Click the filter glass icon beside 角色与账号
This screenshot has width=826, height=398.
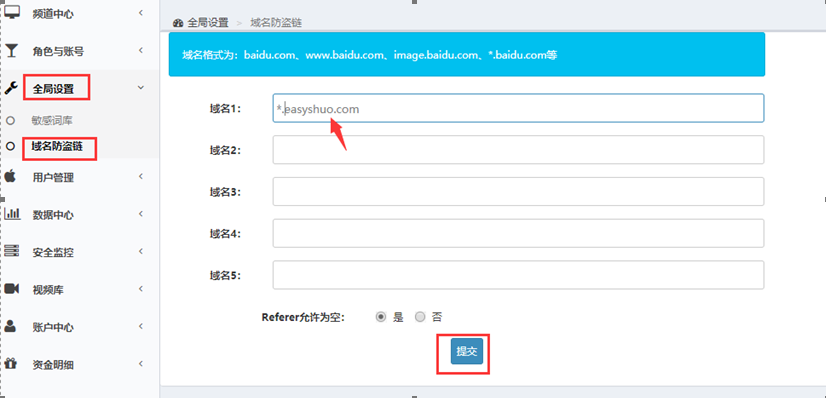[x=12, y=51]
